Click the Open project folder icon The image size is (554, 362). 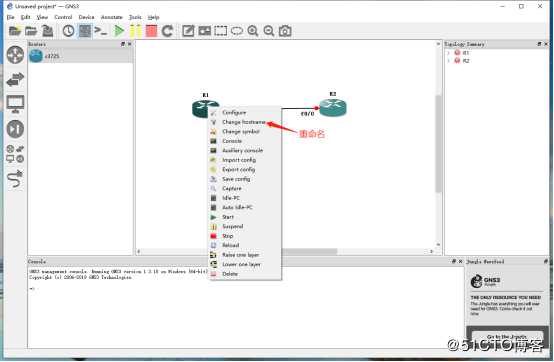coord(31,31)
